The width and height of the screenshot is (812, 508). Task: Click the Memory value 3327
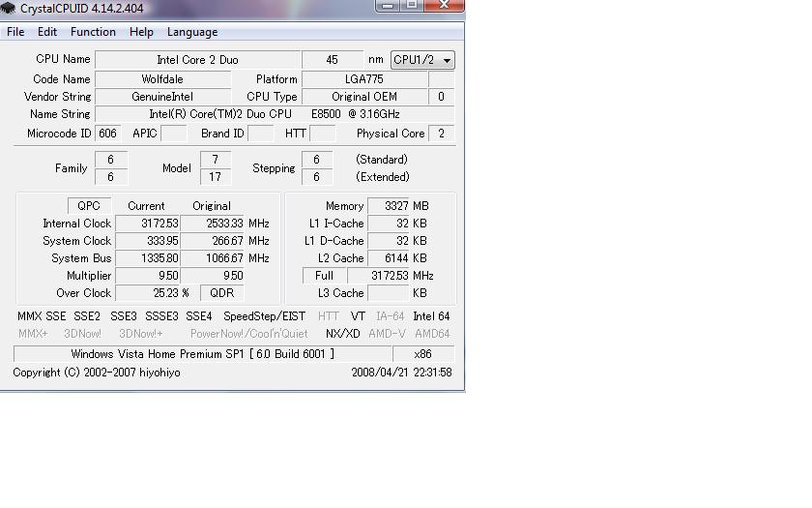[389, 206]
